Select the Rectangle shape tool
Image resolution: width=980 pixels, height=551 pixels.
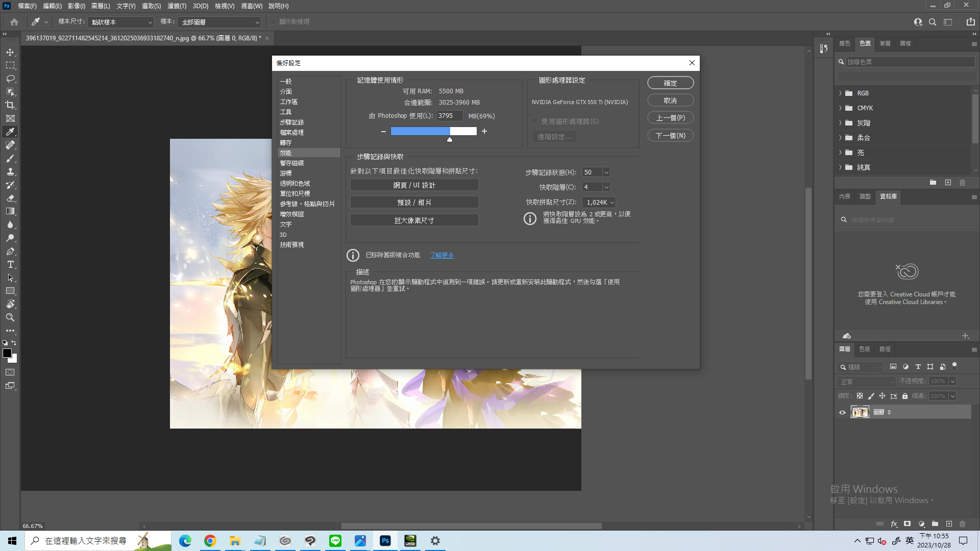point(10,291)
